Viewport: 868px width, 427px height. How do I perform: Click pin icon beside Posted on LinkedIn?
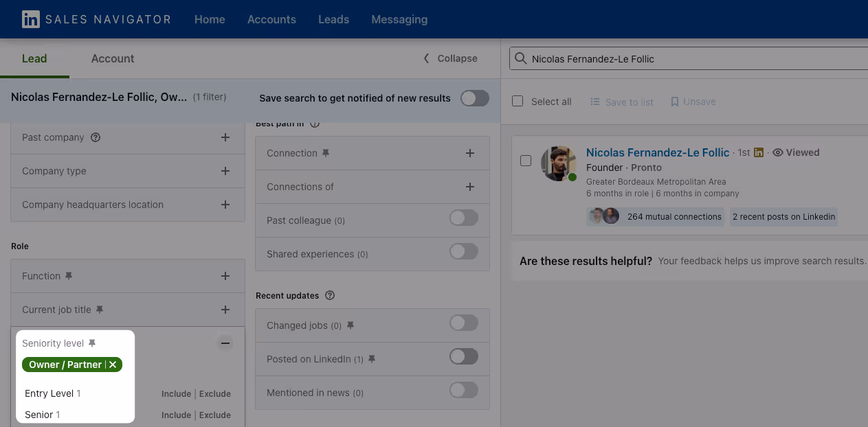(372, 359)
